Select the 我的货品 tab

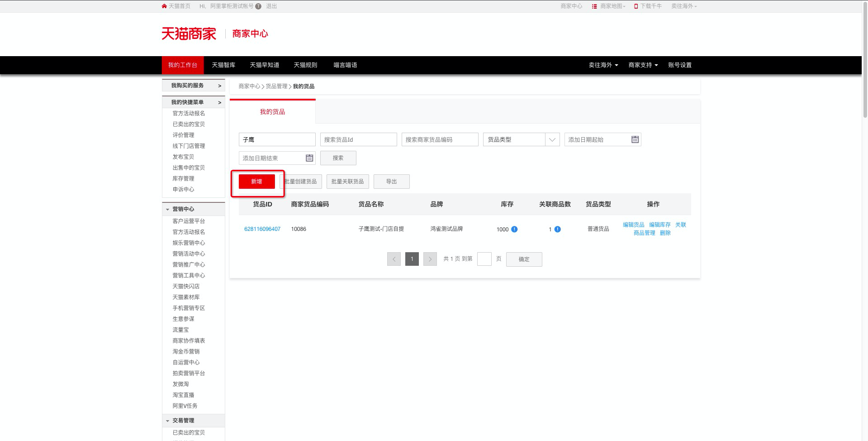pos(272,112)
